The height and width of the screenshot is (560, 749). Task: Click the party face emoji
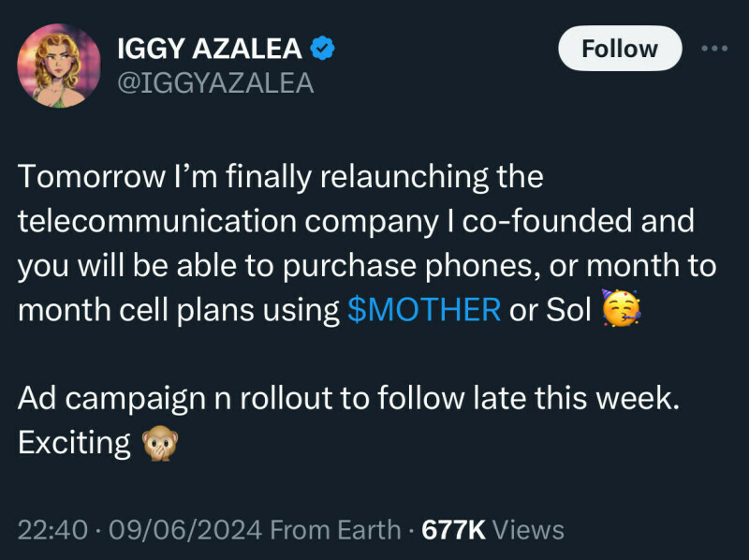click(623, 311)
